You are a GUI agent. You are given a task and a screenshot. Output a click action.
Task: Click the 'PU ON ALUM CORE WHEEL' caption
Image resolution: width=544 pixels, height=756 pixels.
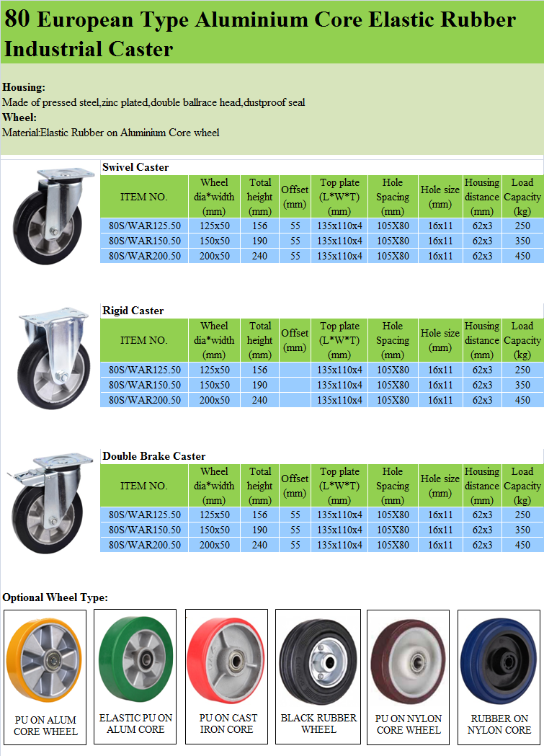pyautogui.click(x=45, y=726)
